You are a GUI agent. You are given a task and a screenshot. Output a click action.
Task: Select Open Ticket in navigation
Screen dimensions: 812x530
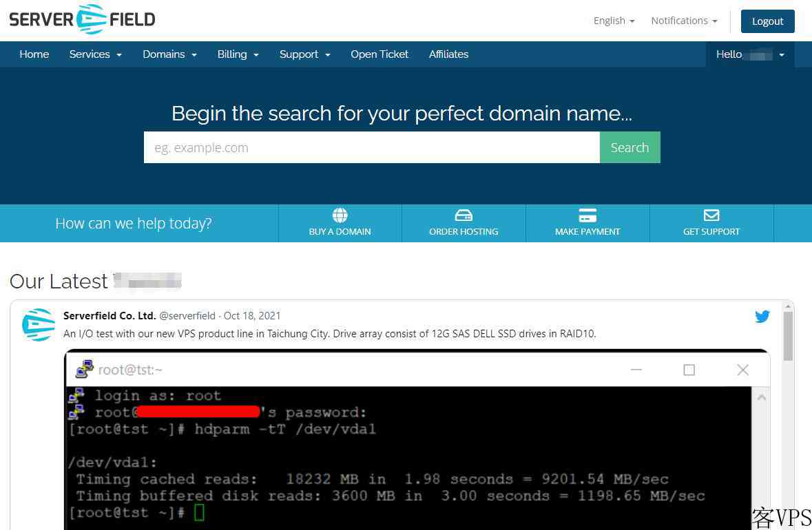point(379,54)
